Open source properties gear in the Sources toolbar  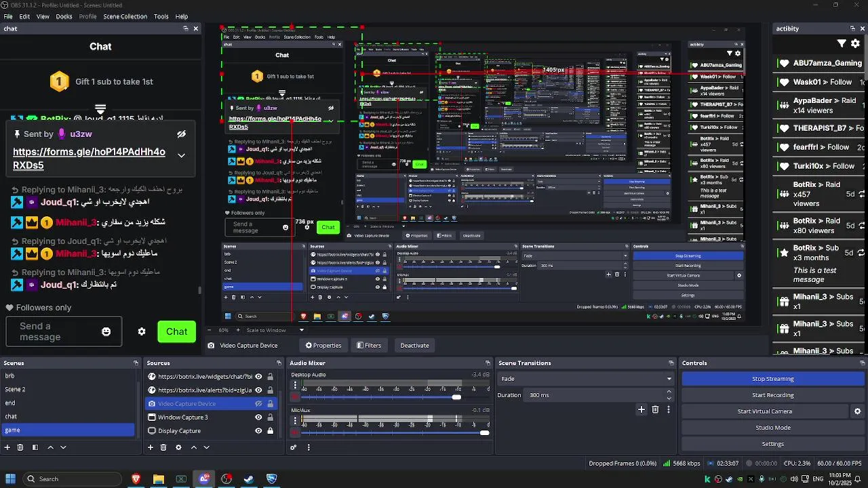[x=178, y=447]
